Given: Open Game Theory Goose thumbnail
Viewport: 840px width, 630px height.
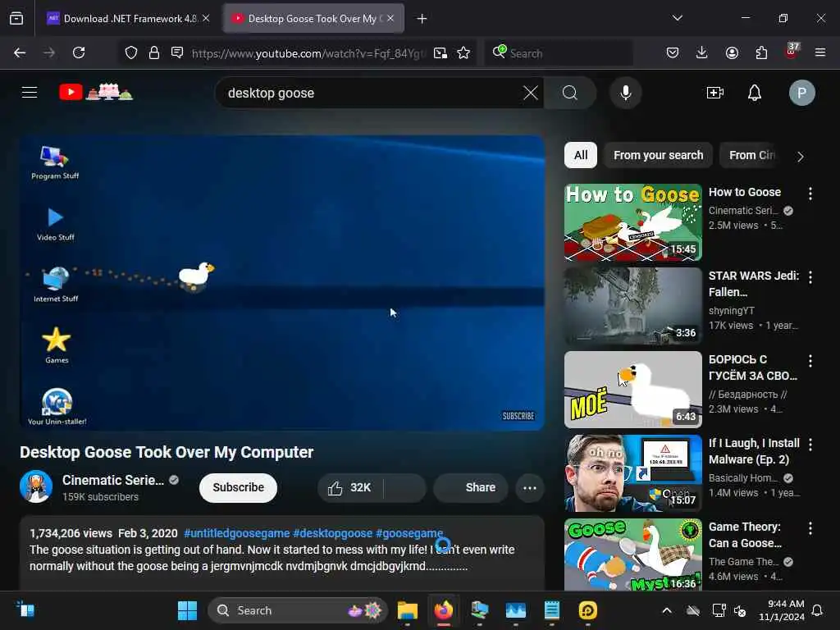Looking at the screenshot, I should point(633,555).
